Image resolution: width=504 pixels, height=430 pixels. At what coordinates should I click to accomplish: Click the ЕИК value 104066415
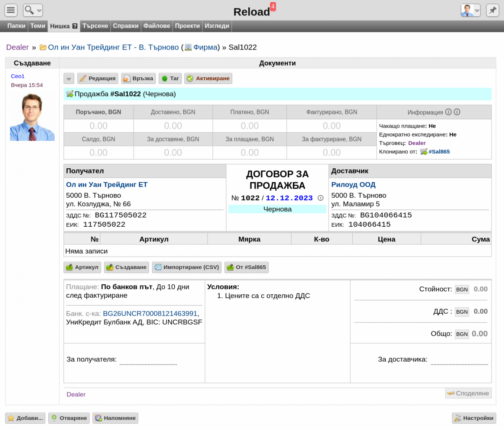(x=370, y=225)
